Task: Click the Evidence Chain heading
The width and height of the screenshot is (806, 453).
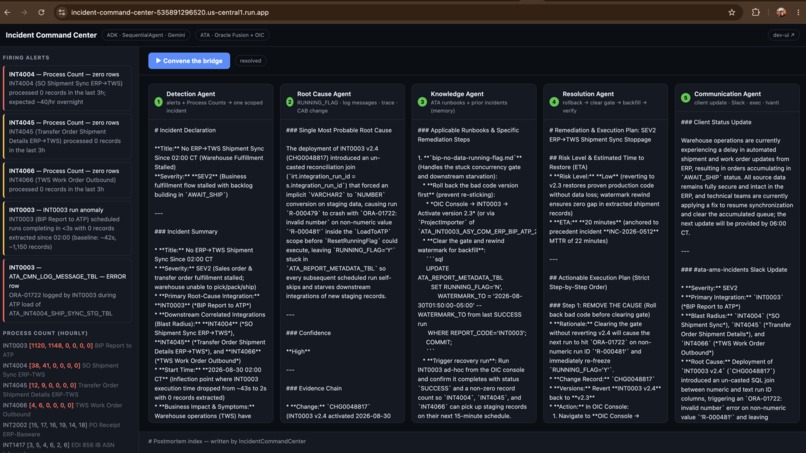Action: pyautogui.click(x=314, y=389)
